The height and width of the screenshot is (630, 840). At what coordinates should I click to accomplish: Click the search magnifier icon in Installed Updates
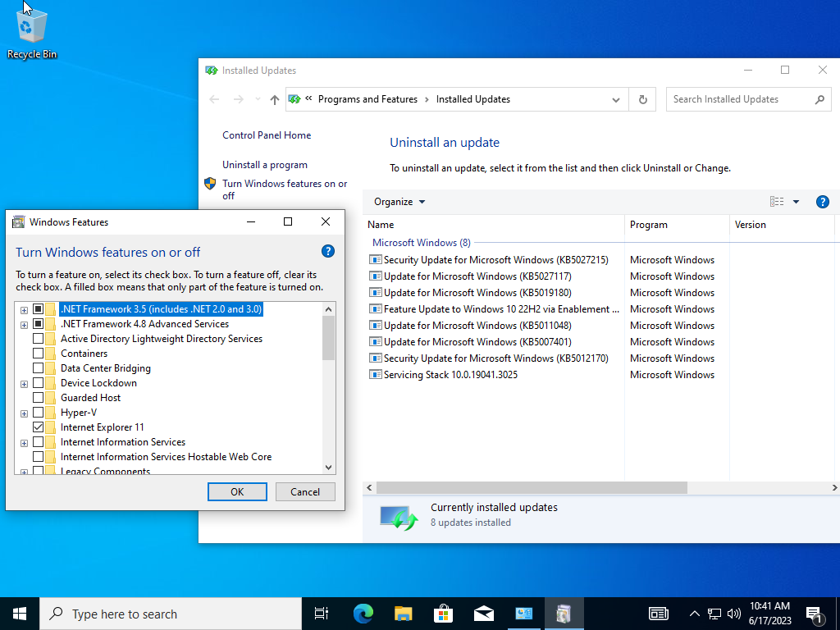819,99
